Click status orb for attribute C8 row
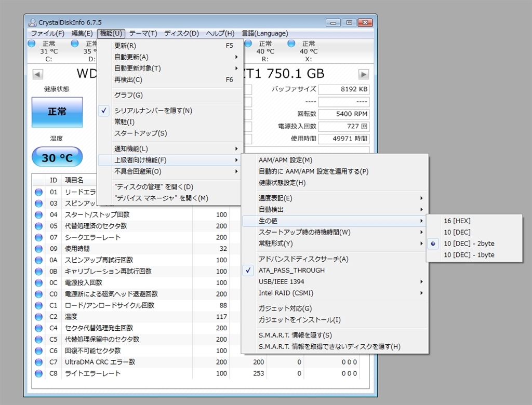 point(38,373)
